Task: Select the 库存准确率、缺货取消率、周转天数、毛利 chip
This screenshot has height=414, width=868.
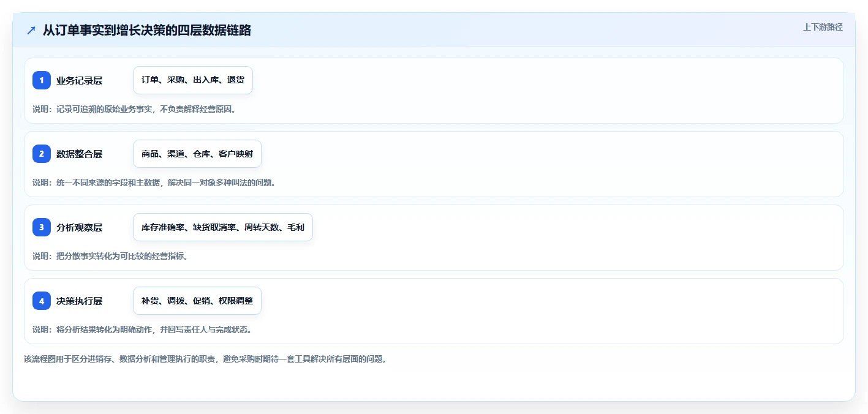Action: click(x=223, y=227)
